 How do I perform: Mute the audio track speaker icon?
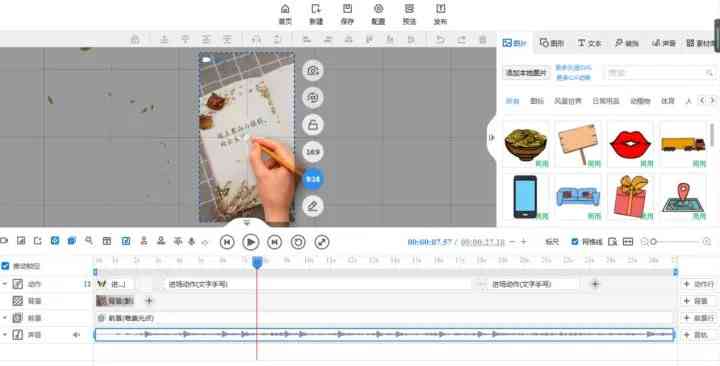(x=76, y=335)
